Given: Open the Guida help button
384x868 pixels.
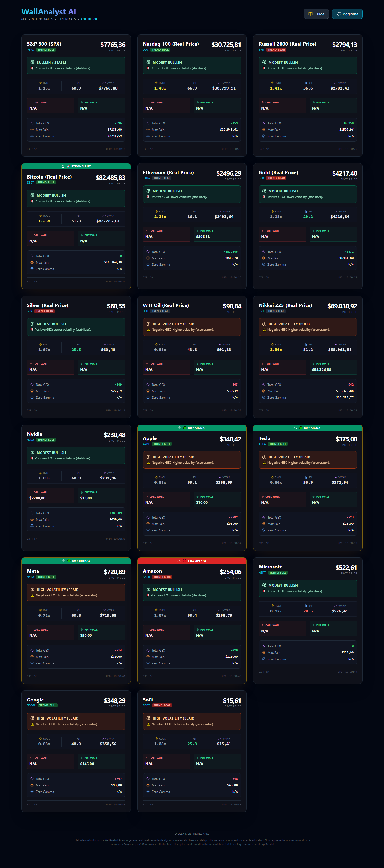Looking at the screenshot, I should click(316, 14).
